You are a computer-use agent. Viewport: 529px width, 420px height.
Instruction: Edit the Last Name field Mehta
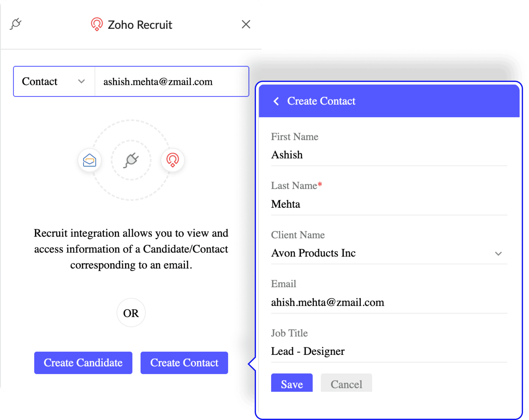click(x=389, y=204)
